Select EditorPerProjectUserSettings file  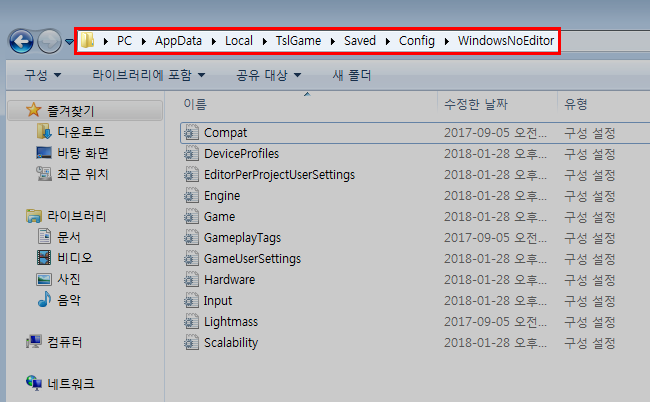(x=279, y=175)
